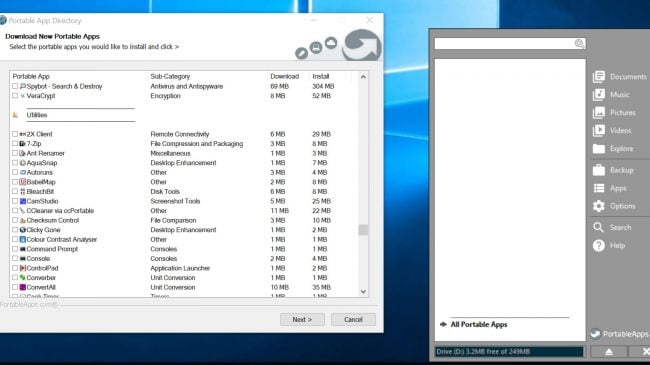Tick the VeraCrypt checkbox
This screenshot has height=365, width=650.
[x=15, y=96]
